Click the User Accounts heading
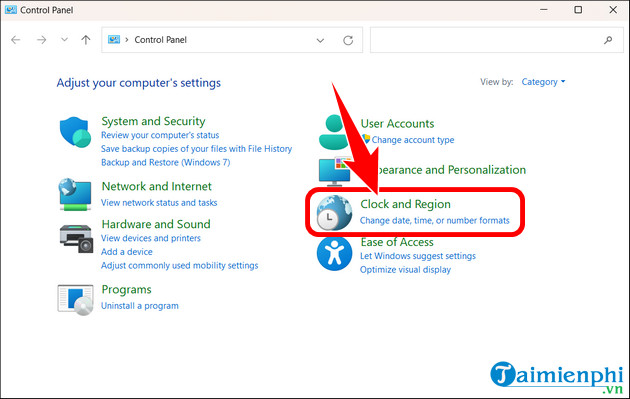Viewport: 630px width, 399px height. click(397, 124)
